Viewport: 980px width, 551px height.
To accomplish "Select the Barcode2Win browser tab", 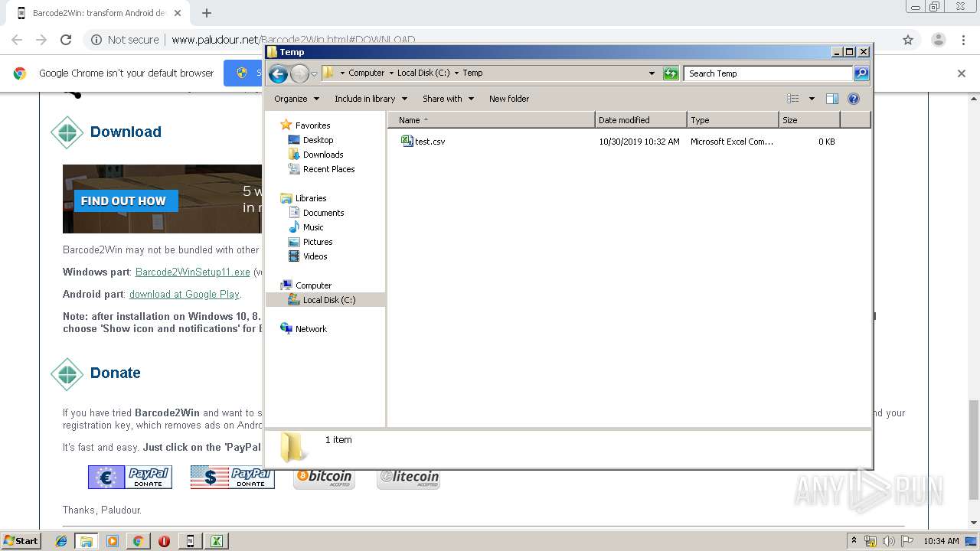I will [98, 13].
